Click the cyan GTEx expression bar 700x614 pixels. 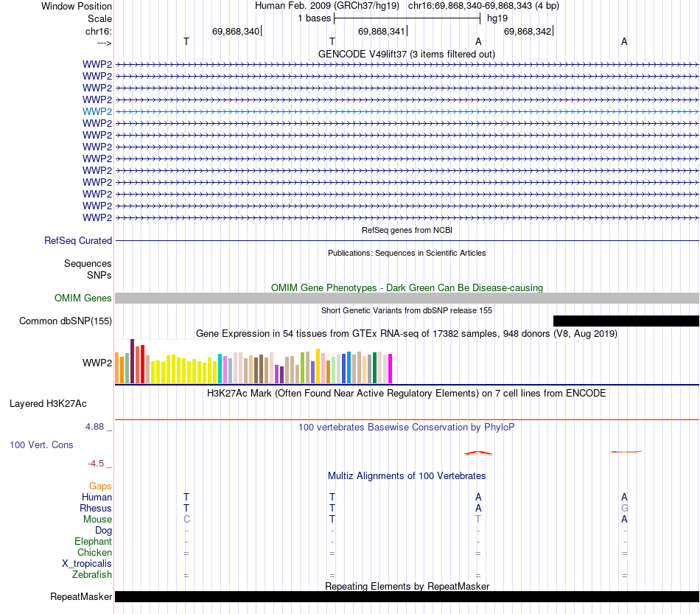(x=220, y=369)
